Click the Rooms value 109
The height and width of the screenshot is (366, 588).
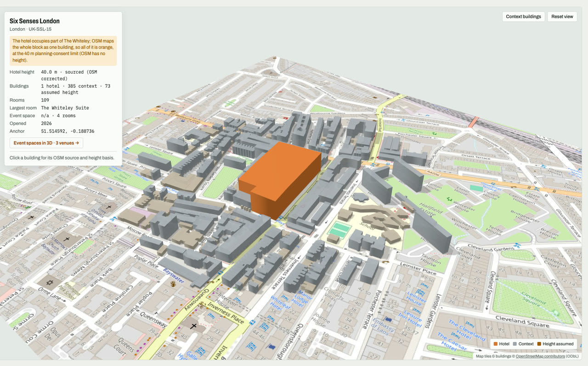45,100
